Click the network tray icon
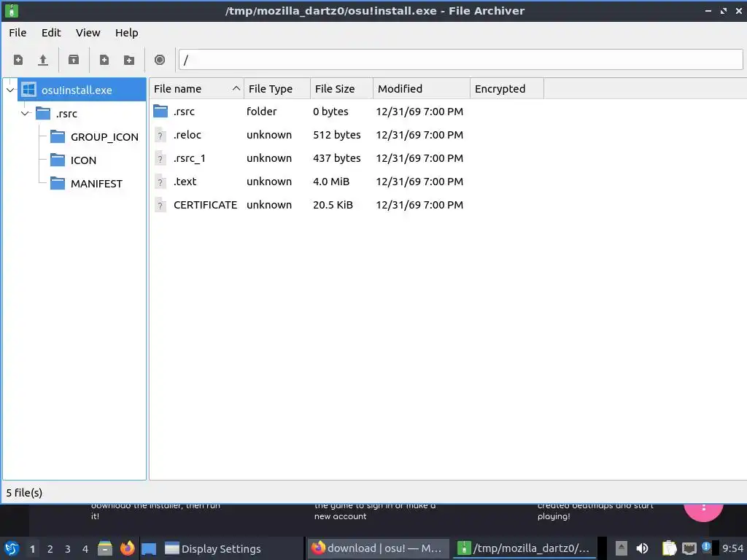 click(x=689, y=548)
